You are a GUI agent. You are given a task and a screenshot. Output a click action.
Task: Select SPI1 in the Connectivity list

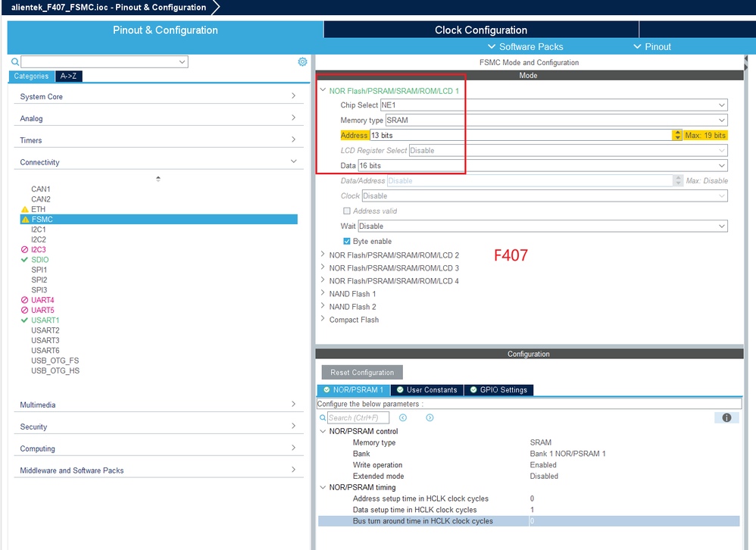click(x=39, y=270)
